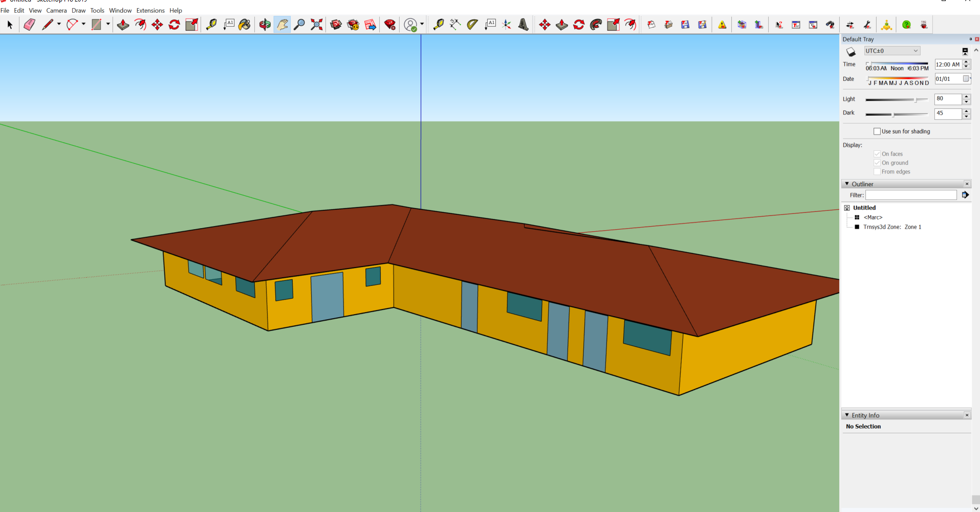
Task: Click the green circle toolbar icon
Action: 906,25
